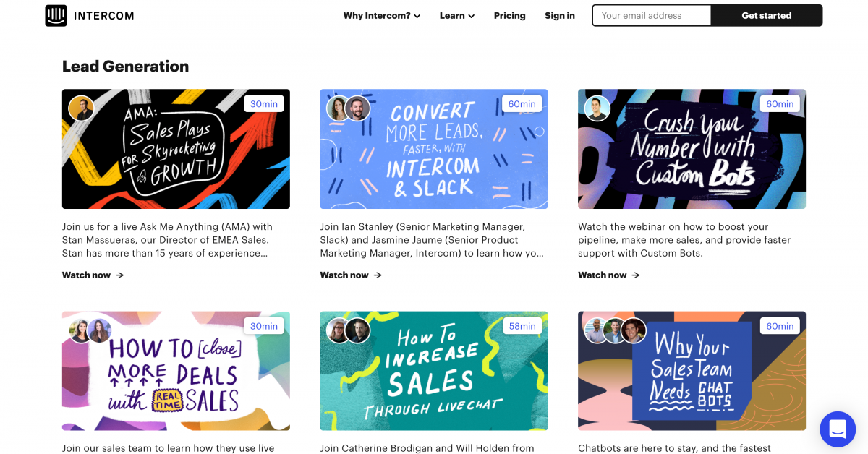The height and width of the screenshot is (454, 868).
Task: Open the Pricing page
Action: click(x=510, y=15)
